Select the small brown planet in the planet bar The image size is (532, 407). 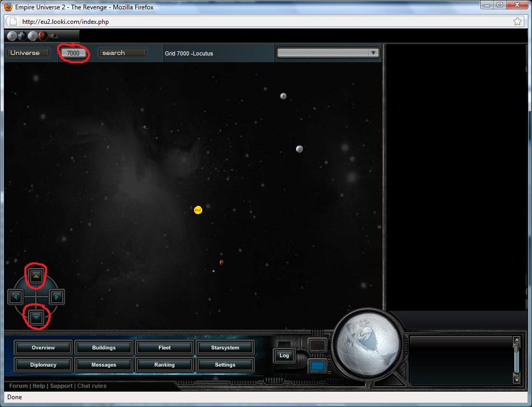click(53, 35)
